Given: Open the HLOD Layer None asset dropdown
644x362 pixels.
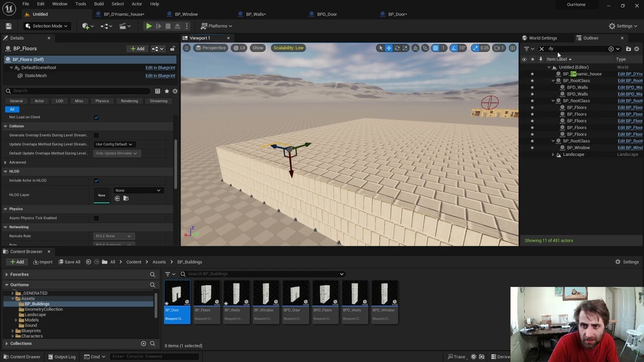Looking at the screenshot, I should pyautogui.click(x=138, y=191).
